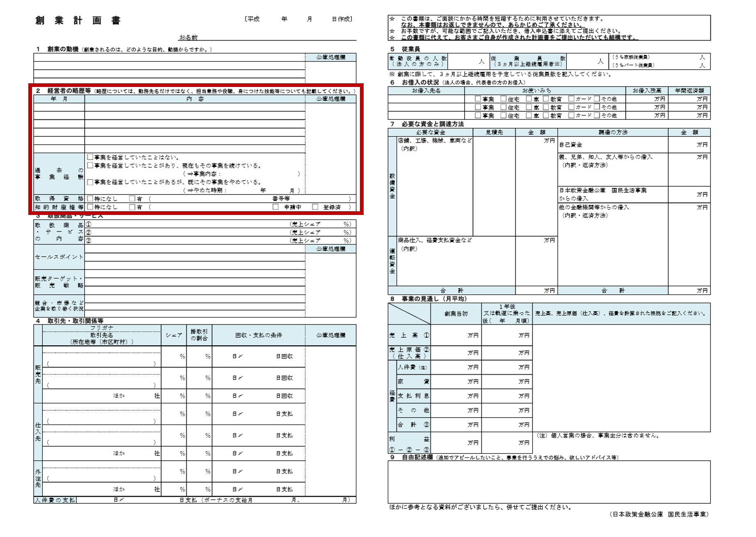
Task: Click the 平成 年 月 日作成 date field
Action: click(x=298, y=19)
